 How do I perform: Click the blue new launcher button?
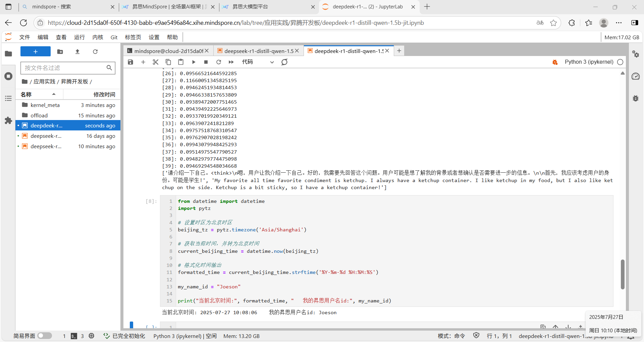click(36, 52)
